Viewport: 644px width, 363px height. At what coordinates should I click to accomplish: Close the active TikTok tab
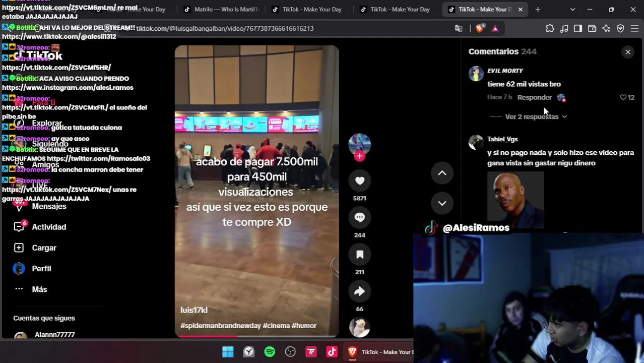520,10
